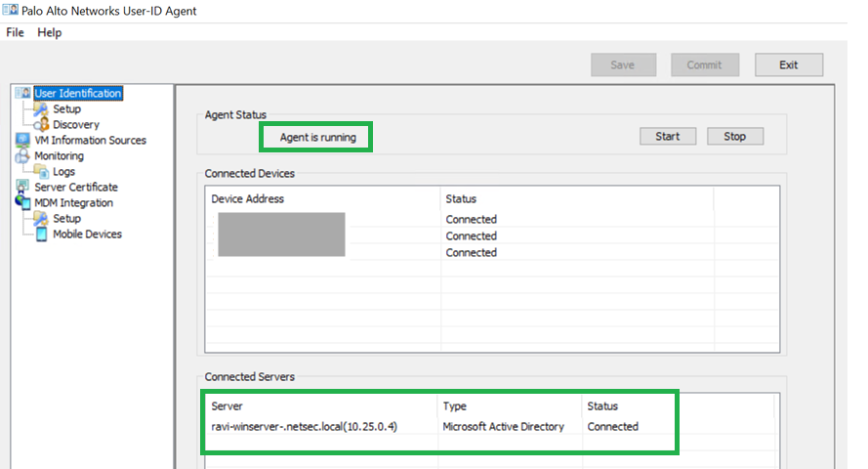Viewport: 868px width, 469px height.
Task: Exit the User-ID Agent
Action: 788,64
